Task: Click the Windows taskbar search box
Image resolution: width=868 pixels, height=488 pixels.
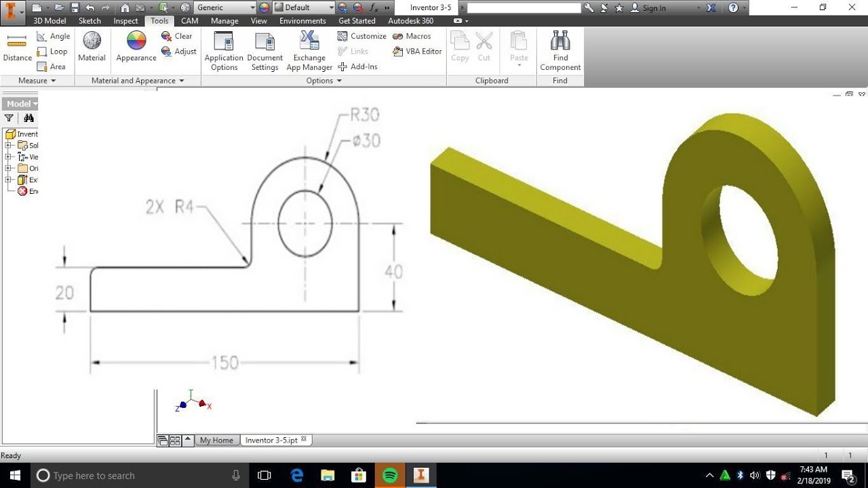Action: point(140,476)
